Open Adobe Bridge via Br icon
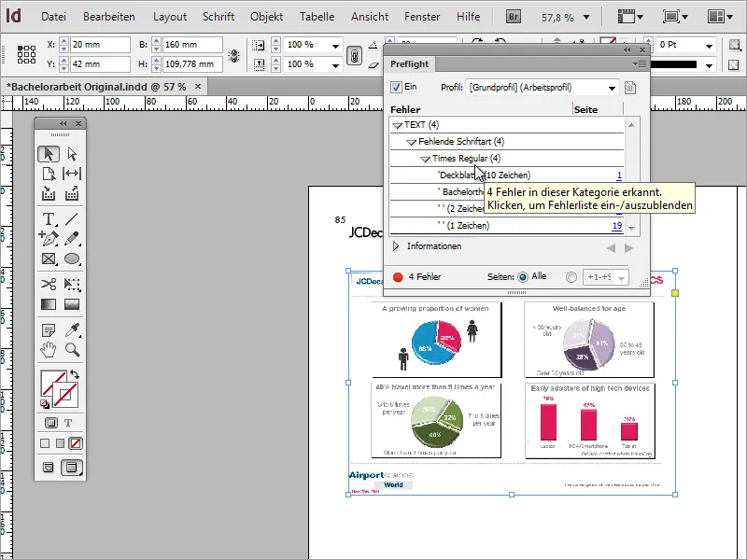747x560 pixels. (513, 17)
